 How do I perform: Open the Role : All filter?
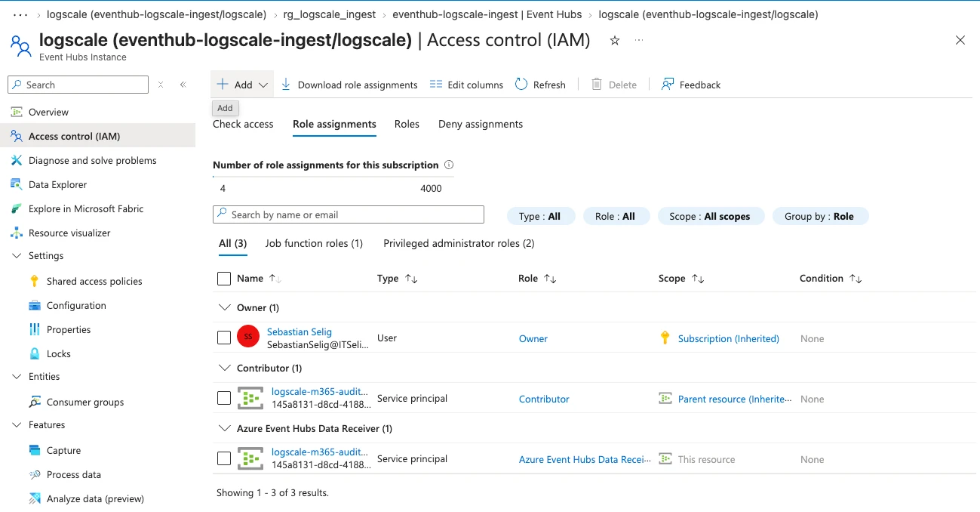[x=615, y=216]
